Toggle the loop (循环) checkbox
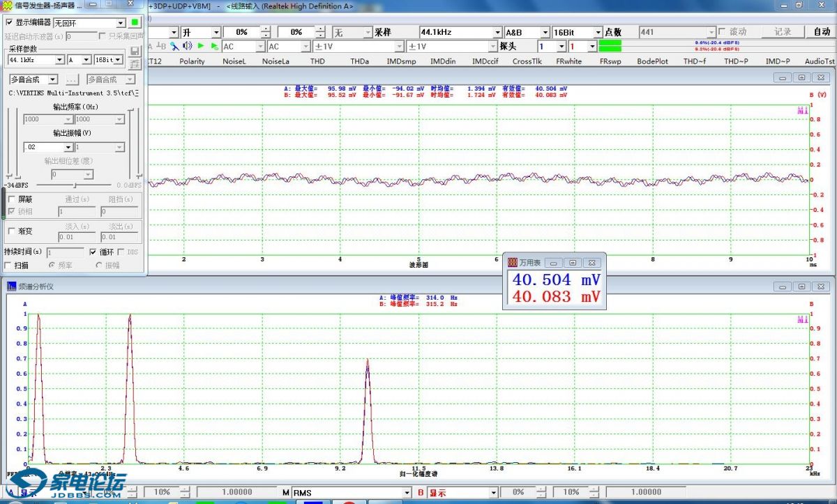 (94, 252)
